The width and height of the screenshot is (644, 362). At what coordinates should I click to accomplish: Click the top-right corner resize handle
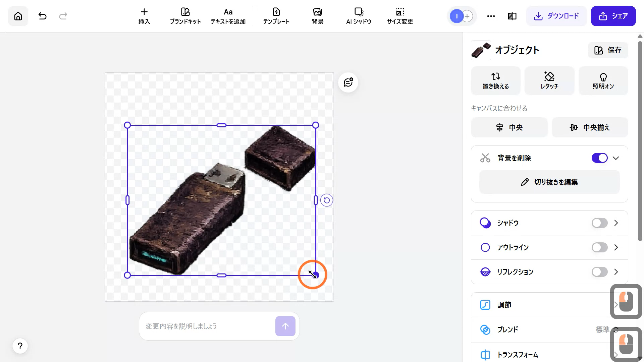[316, 125]
